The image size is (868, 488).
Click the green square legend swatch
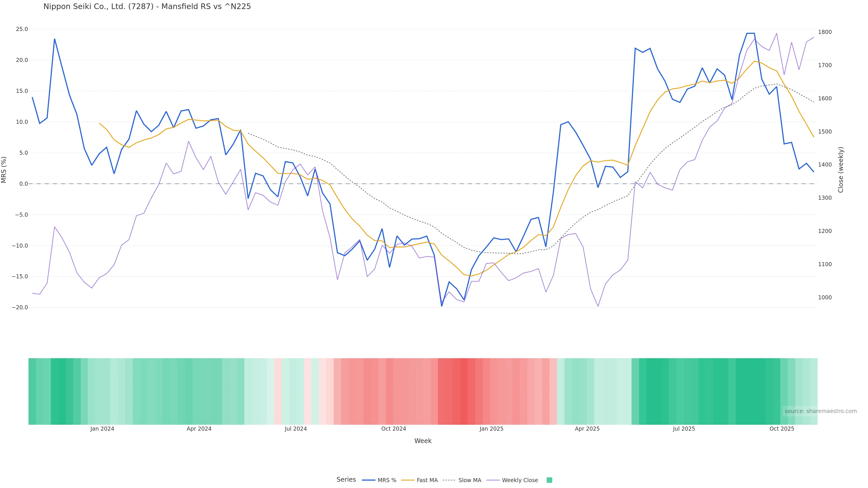click(549, 480)
